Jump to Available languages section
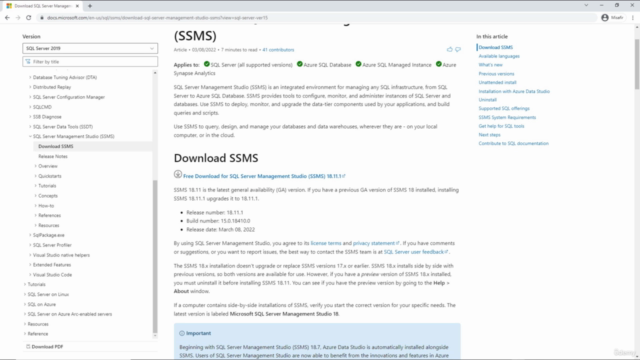Image resolution: width=640 pixels, height=360 pixels. 499,56
